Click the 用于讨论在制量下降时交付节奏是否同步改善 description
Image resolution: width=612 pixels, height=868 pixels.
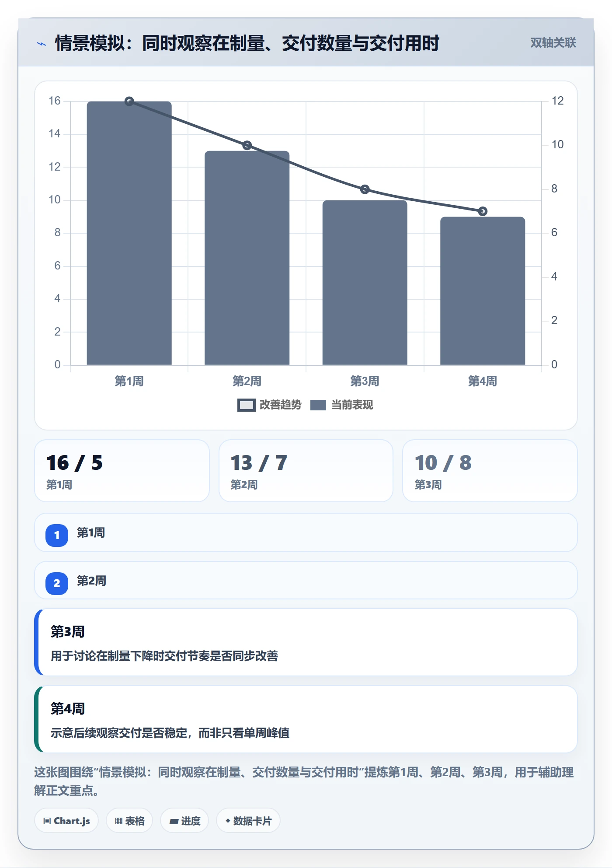(x=164, y=656)
